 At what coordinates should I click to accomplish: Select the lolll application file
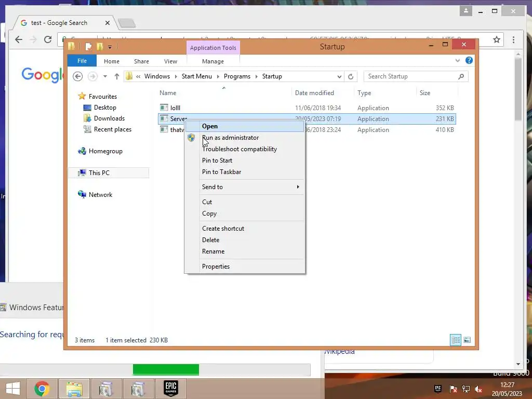[307, 108]
